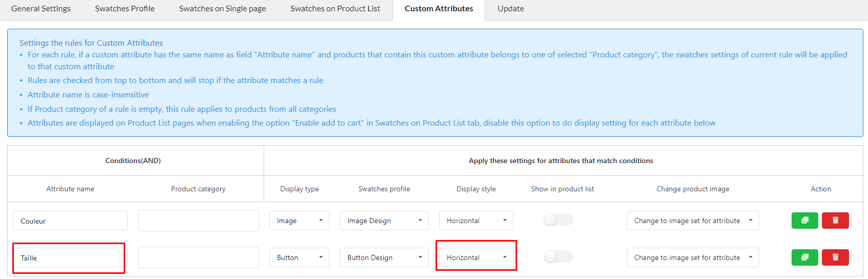Delete the Taille rule using red trash icon
Viewport: 868px width, 279px height.
coord(835,257)
